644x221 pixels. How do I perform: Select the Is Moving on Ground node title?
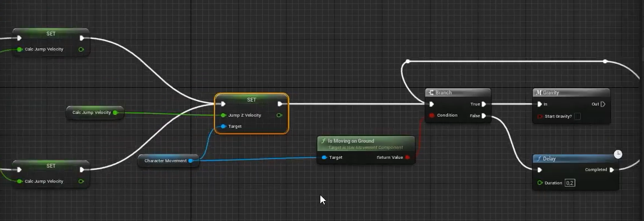click(x=351, y=140)
